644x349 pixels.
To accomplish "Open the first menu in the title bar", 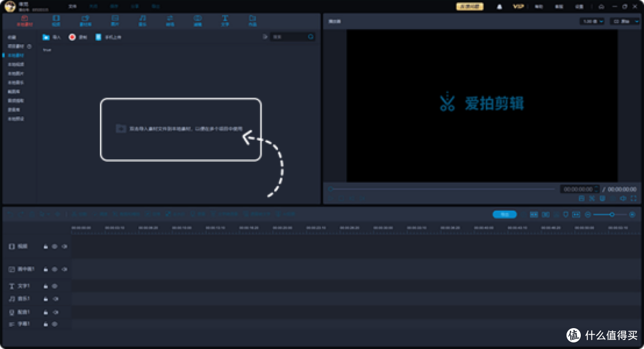I will 73,7.
